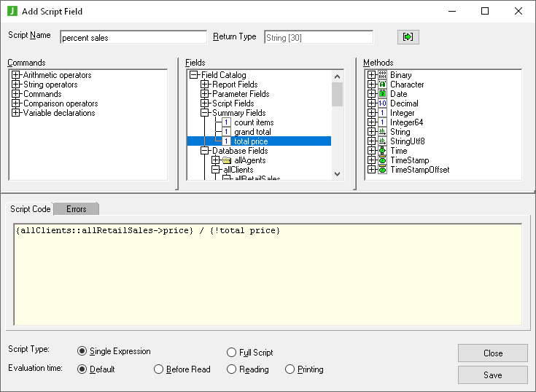Select the Binary method type icon
Screen dimensions: 536x392
click(382, 75)
